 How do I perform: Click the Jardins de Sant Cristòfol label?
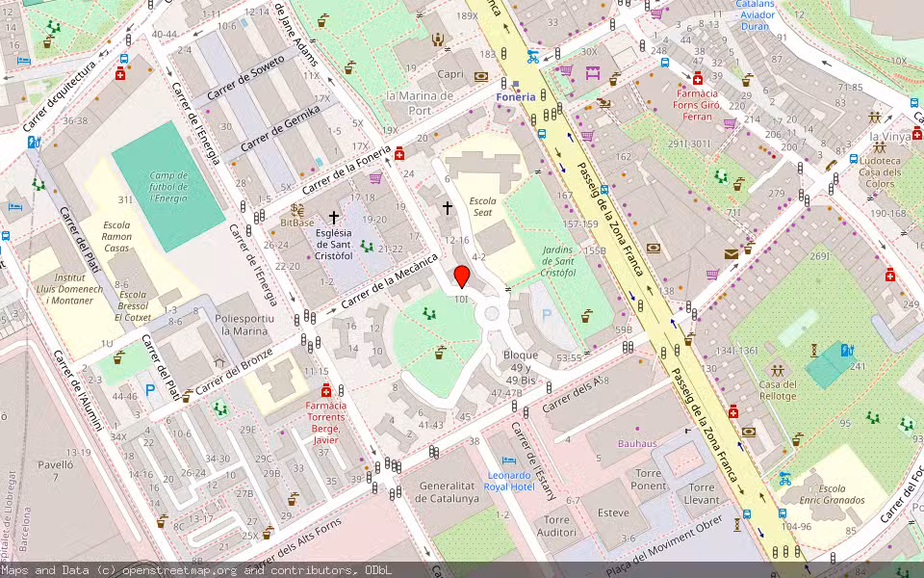(558, 261)
